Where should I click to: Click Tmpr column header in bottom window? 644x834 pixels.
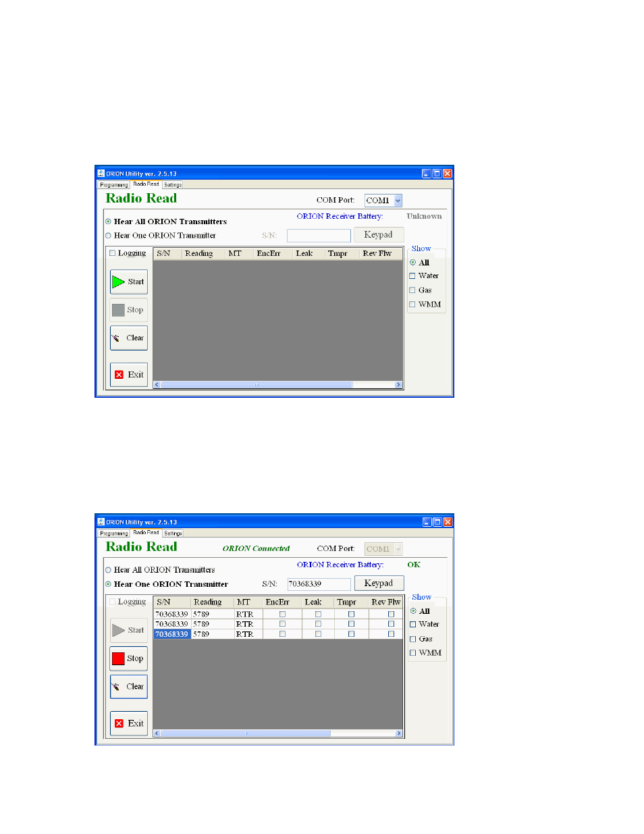[351, 602]
